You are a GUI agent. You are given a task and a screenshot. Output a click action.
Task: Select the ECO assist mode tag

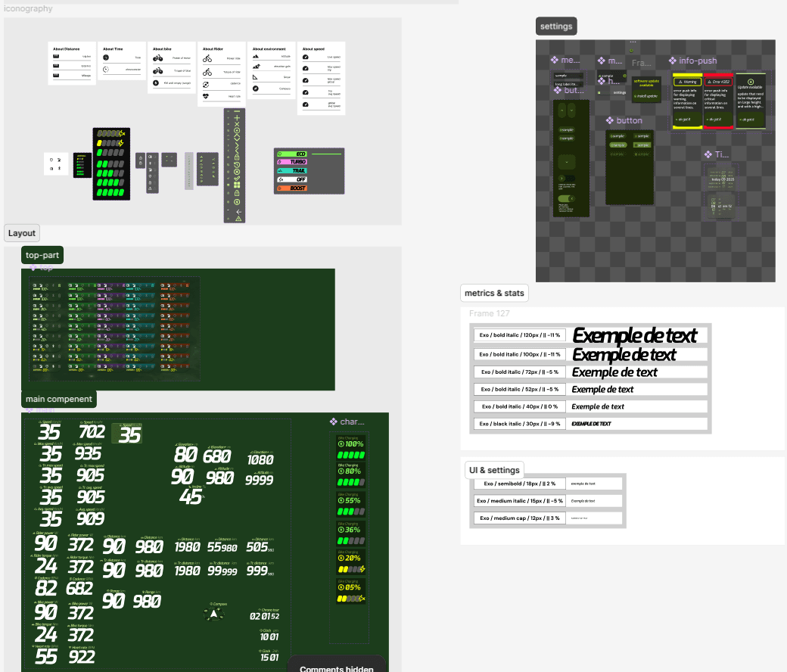tap(292, 154)
